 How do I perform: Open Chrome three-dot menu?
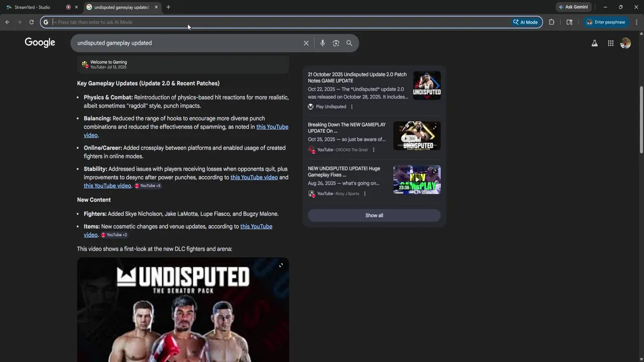point(636,22)
